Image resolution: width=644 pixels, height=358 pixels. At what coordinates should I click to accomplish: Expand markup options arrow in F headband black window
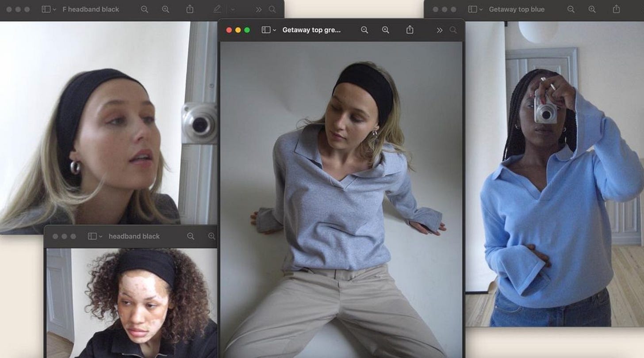click(x=233, y=9)
